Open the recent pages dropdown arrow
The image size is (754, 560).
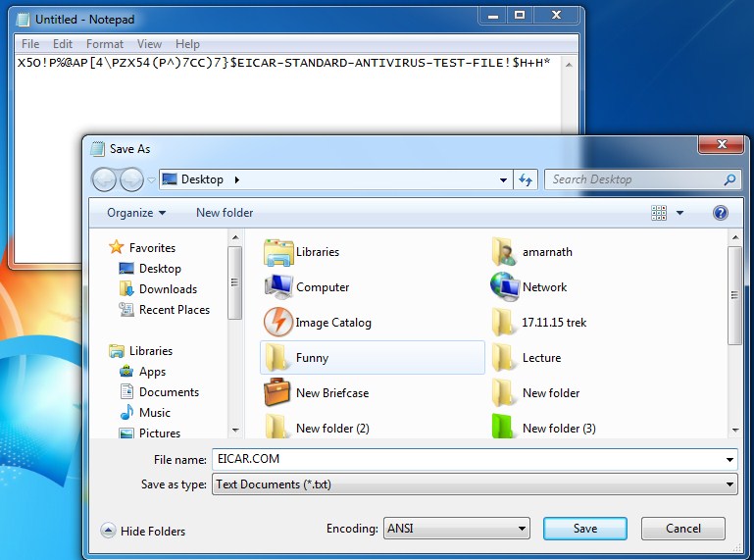pos(151,179)
